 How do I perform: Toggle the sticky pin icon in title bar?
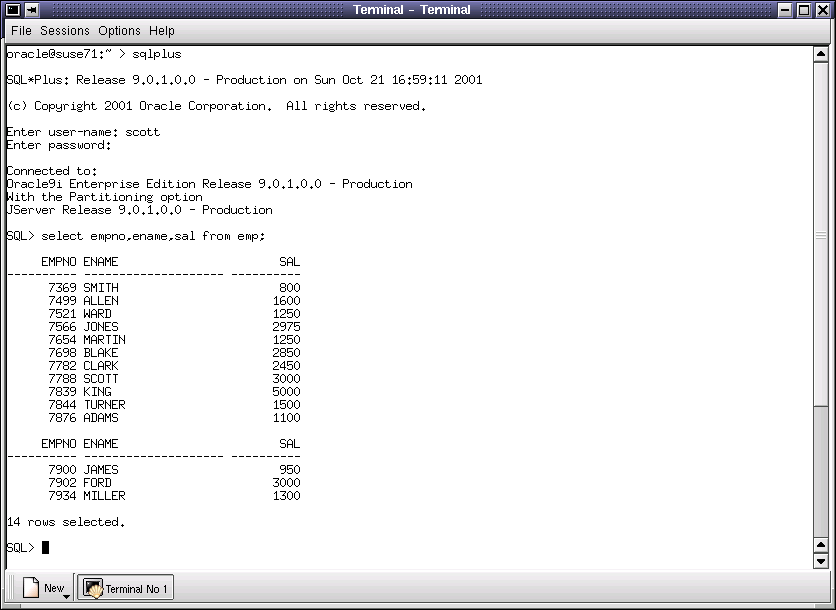(32, 10)
